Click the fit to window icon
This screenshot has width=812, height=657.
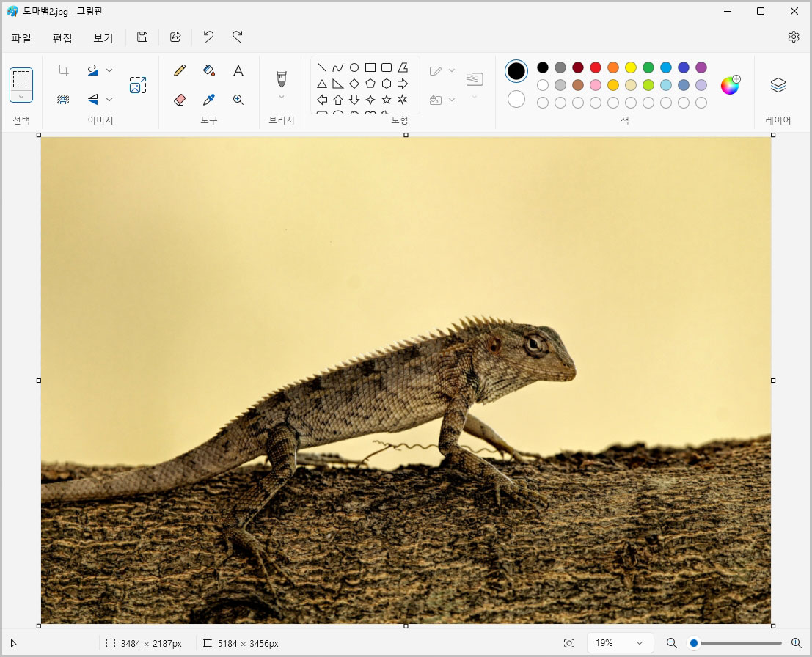point(569,643)
